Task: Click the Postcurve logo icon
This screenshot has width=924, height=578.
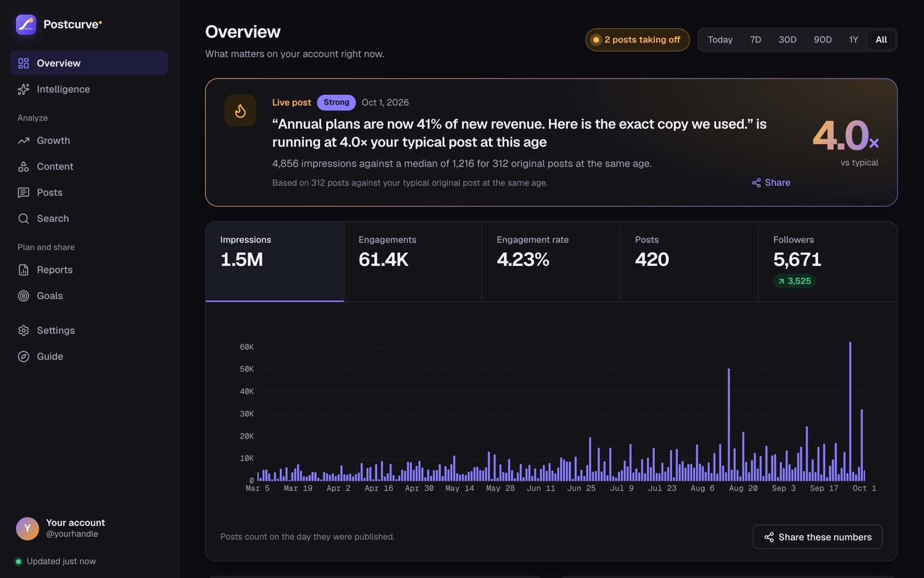Action: (x=26, y=24)
